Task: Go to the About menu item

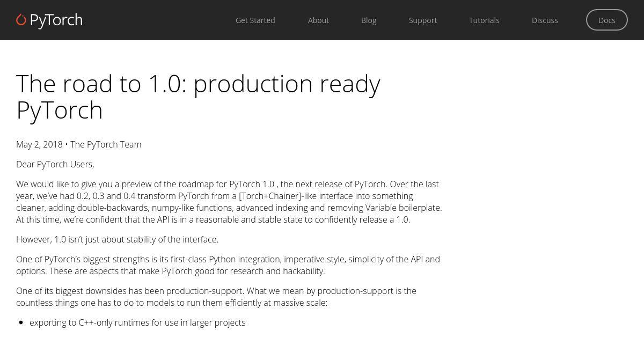Action: (318, 20)
